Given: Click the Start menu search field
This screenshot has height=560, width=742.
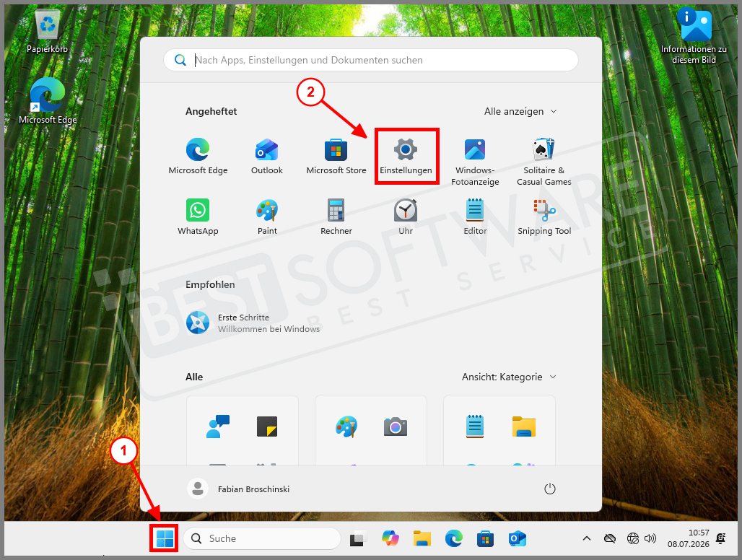Looking at the screenshot, I should (370, 60).
